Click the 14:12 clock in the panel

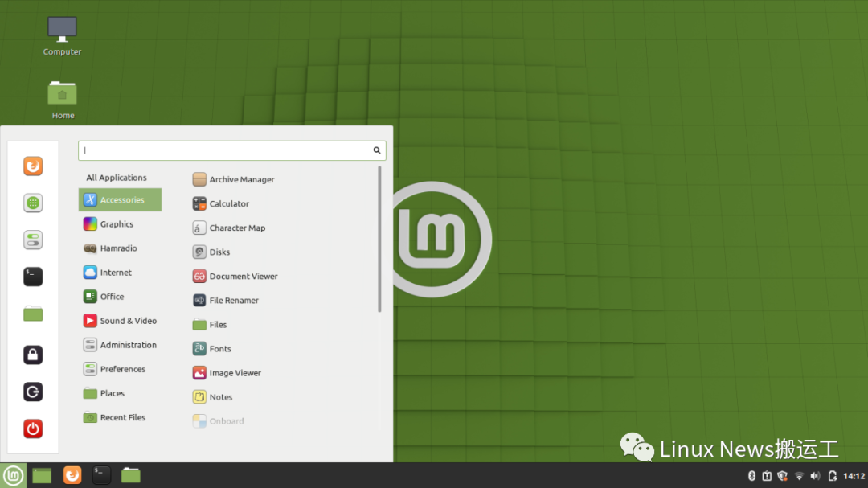(854, 476)
